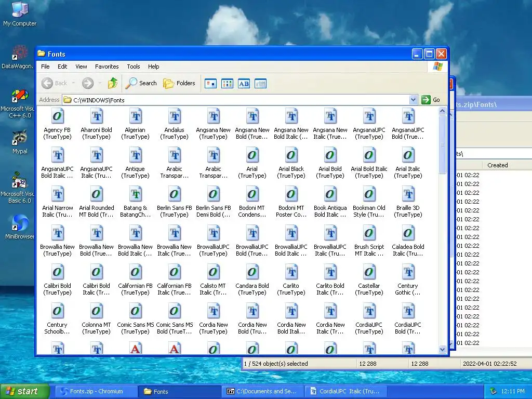Switch to Large Icons view
Viewport: 532px width, 399px height.
(211, 84)
